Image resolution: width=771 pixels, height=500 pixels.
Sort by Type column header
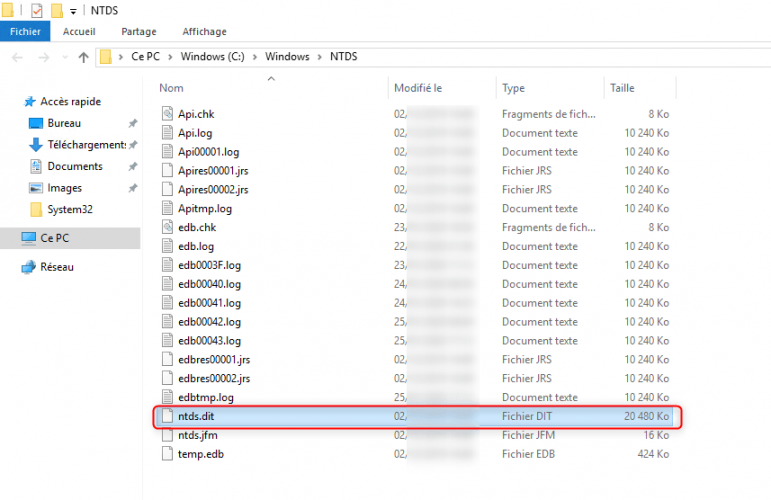(513, 88)
